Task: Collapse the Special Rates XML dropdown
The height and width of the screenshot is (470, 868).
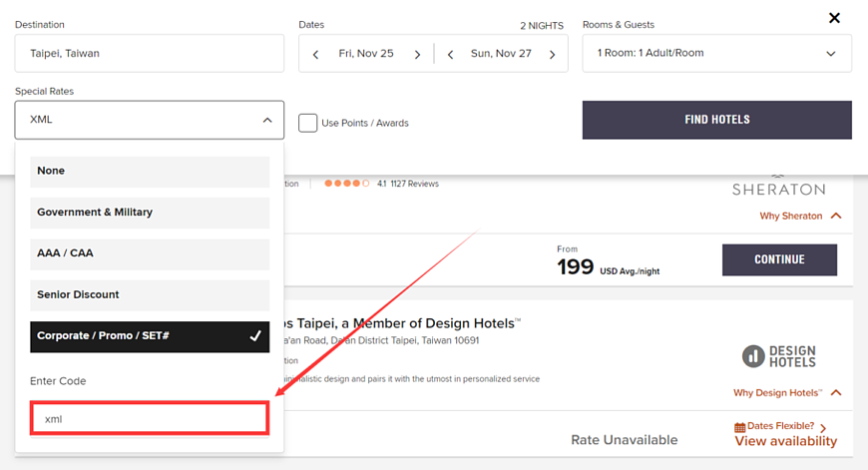Action: pos(150,120)
